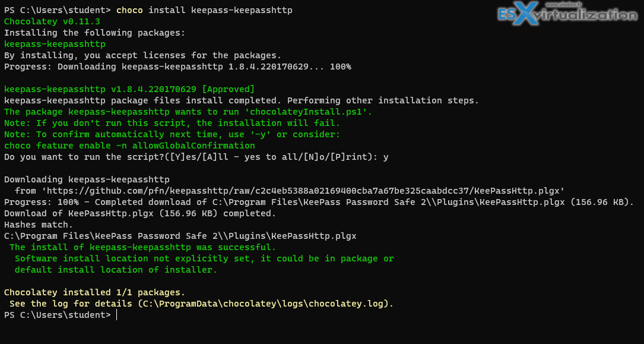Click the cursor at the final PS prompt

(117, 315)
